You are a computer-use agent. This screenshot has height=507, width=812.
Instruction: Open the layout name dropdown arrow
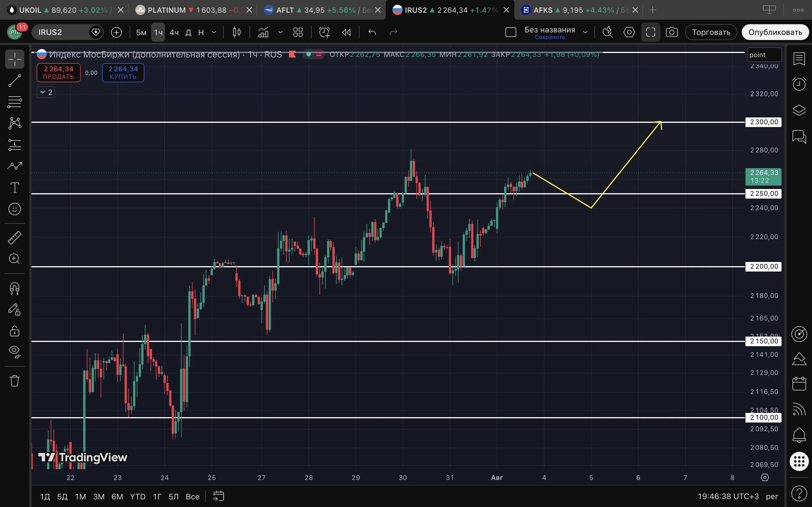(x=585, y=32)
